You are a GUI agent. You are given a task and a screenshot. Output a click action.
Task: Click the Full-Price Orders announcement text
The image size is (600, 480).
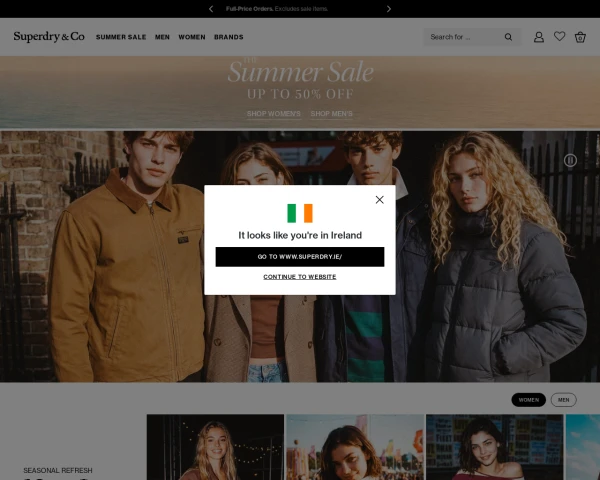tap(277, 9)
